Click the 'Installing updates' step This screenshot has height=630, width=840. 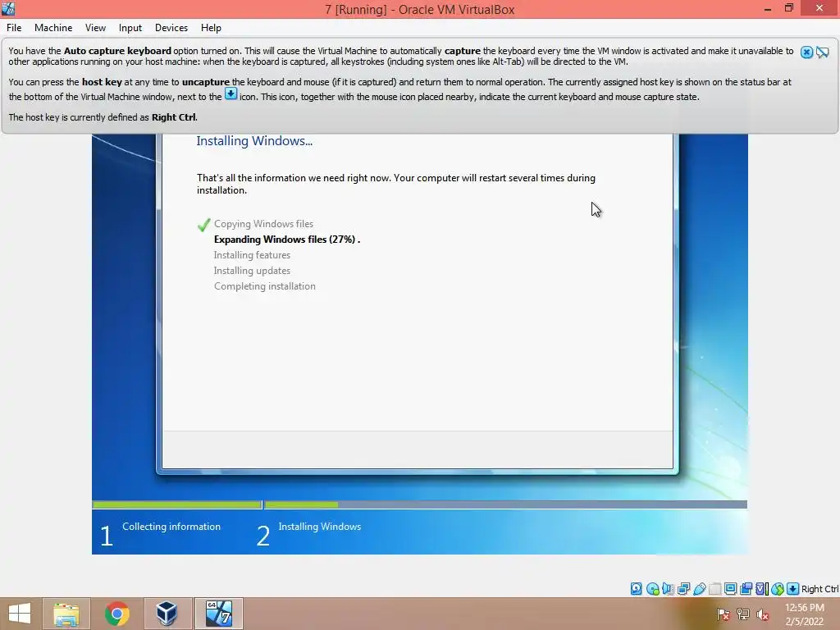click(x=252, y=271)
